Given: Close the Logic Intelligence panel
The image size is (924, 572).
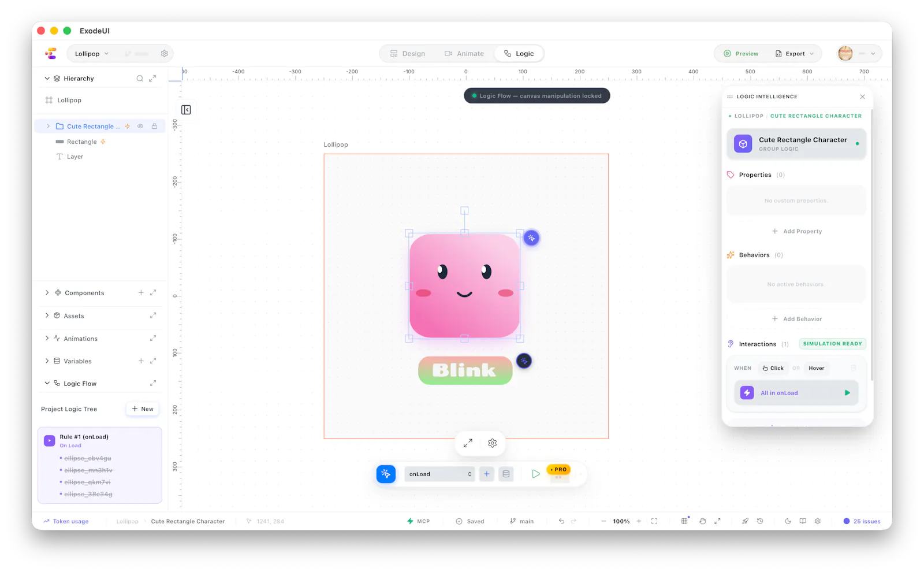Looking at the screenshot, I should tap(862, 96).
